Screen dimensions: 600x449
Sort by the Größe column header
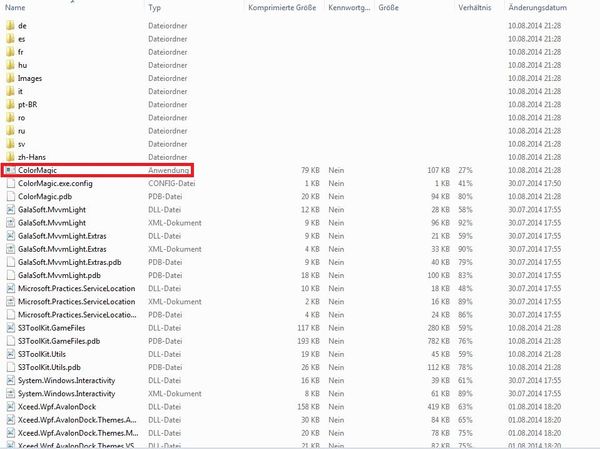[x=388, y=7]
